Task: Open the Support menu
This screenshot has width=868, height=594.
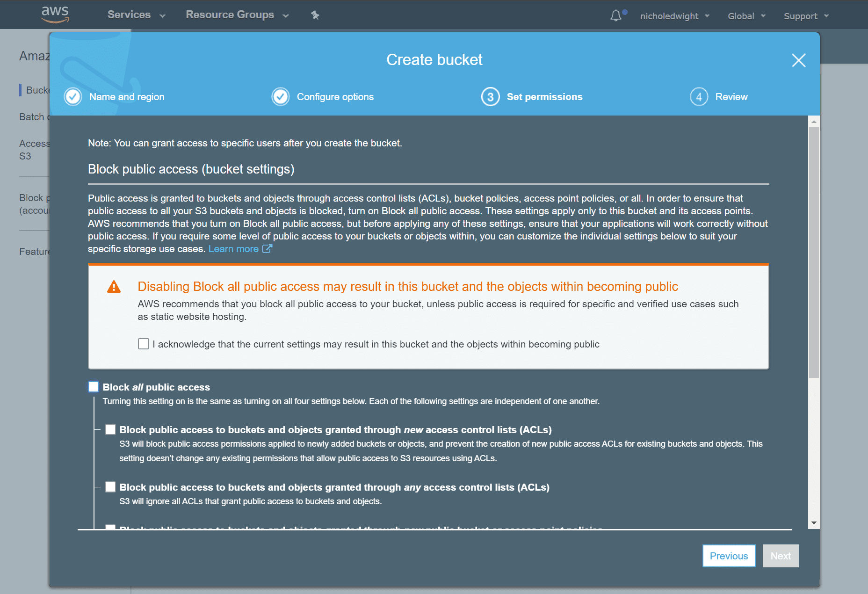Action: pyautogui.click(x=806, y=16)
